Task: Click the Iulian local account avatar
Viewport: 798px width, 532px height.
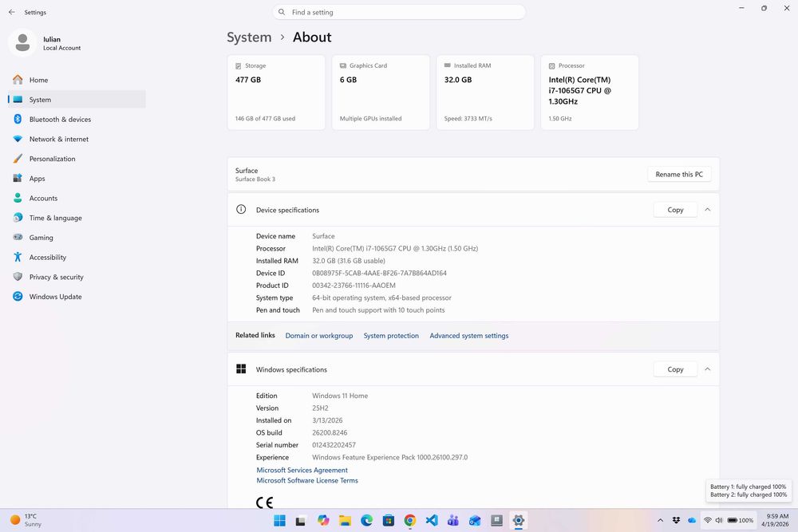Action: click(22, 43)
